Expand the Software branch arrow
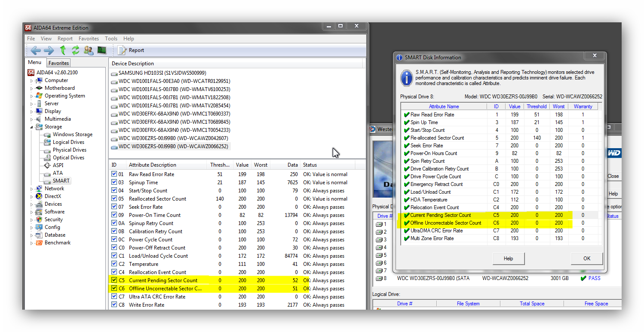 (x=31, y=212)
